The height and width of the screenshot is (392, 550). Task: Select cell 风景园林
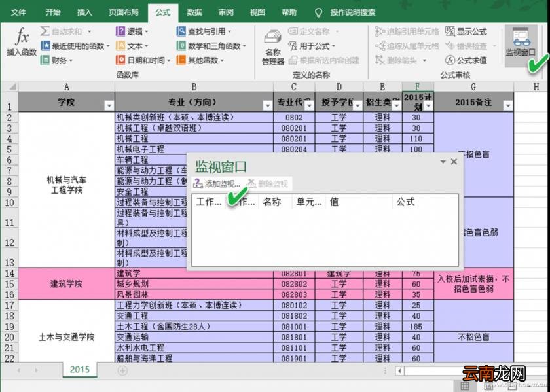[x=194, y=294]
